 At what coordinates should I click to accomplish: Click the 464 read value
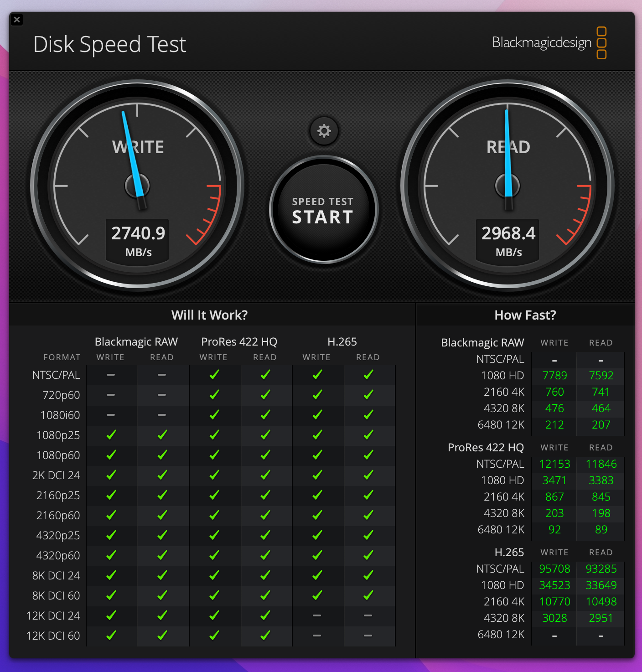(601, 408)
